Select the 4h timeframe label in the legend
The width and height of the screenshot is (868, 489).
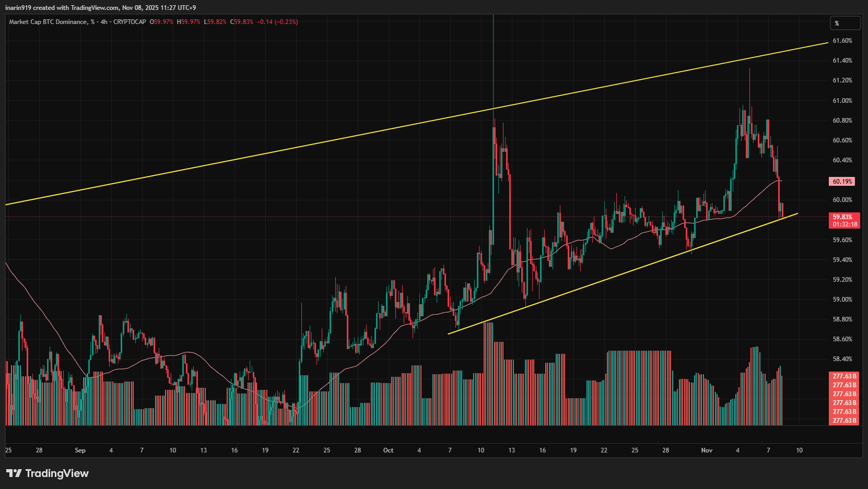(104, 22)
